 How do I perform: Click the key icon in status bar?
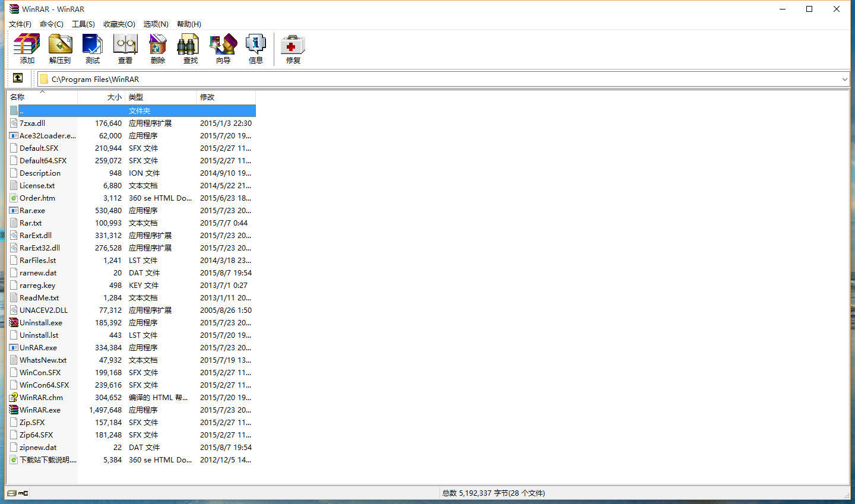click(x=23, y=493)
